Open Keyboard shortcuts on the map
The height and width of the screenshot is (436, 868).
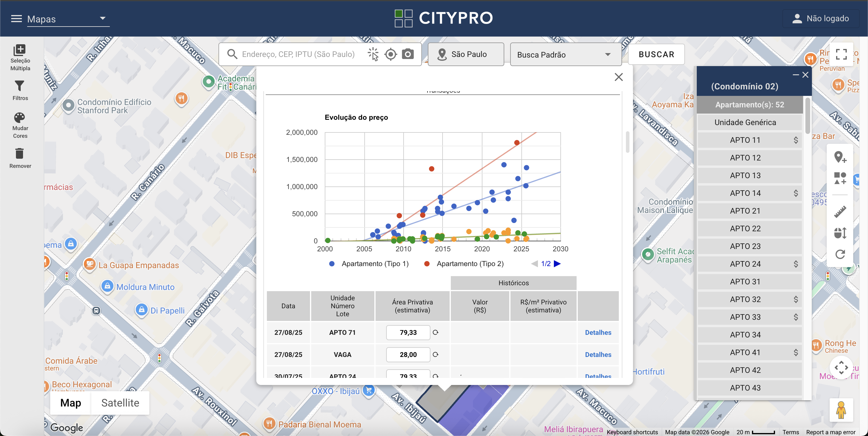coord(632,432)
